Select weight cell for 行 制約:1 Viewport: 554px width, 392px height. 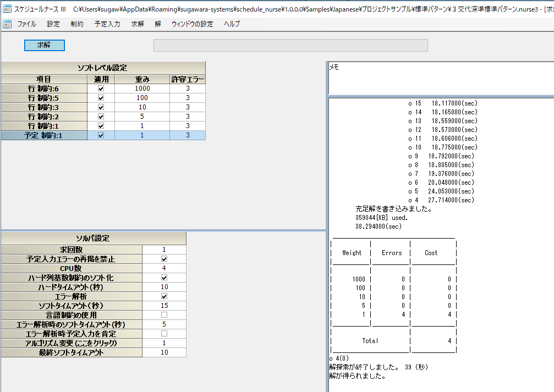[142, 126]
